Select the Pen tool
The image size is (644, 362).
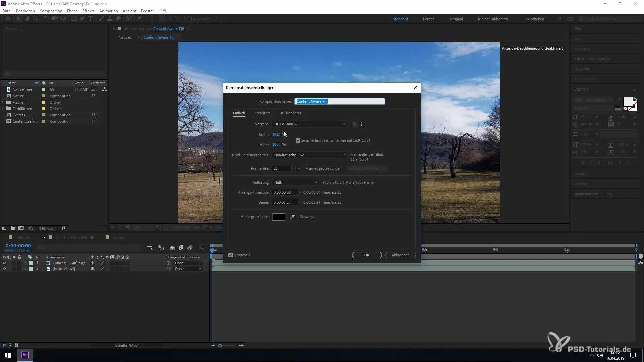click(x=82, y=19)
